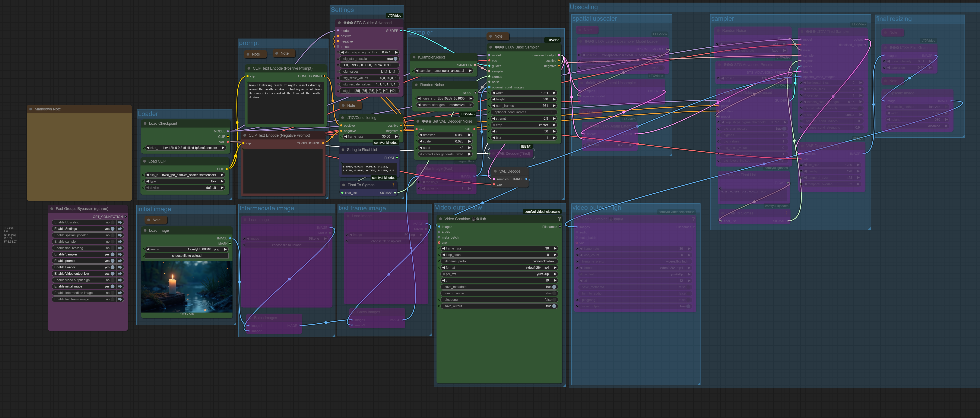This screenshot has width=980, height=418.
Task: Click the 'initial image' group title
Action: 154,209
